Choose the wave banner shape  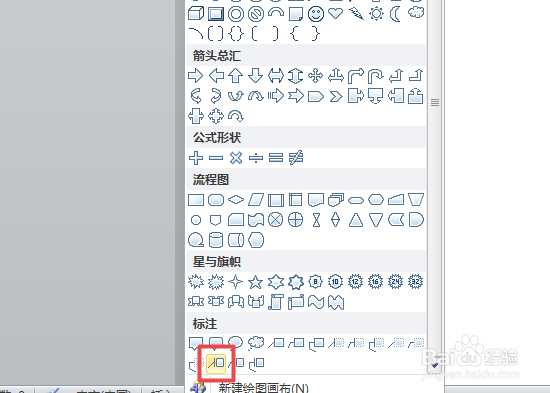click(x=316, y=302)
